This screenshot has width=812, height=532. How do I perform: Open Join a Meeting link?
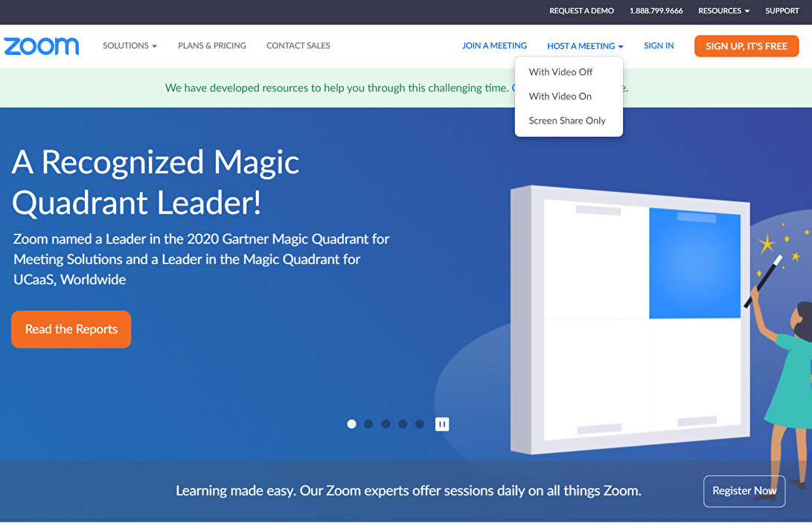pyautogui.click(x=494, y=46)
